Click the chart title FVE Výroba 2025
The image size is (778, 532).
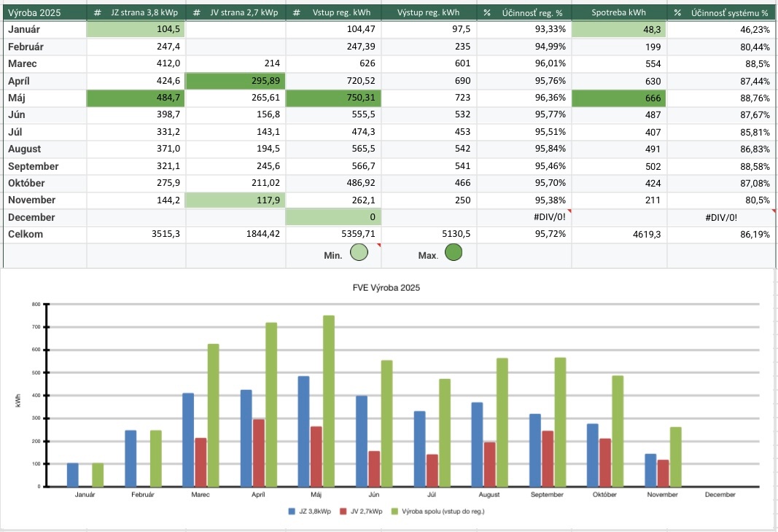click(386, 287)
